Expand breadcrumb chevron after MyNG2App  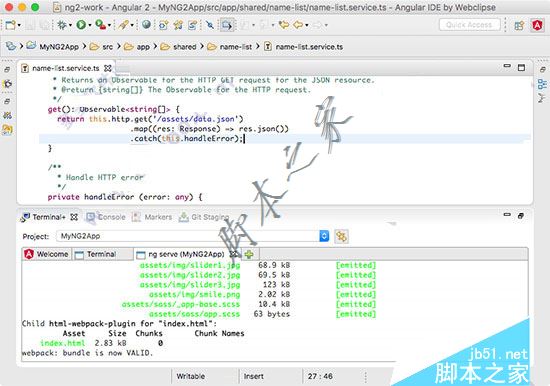click(84, 46)
